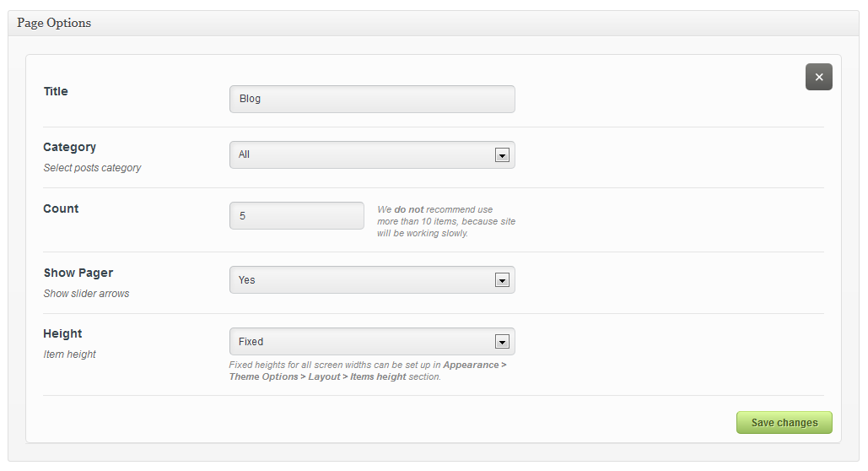The width and height of the screenshot is (868, 471).
Task: Close the options panel with X icon
Action: (819, 77)
